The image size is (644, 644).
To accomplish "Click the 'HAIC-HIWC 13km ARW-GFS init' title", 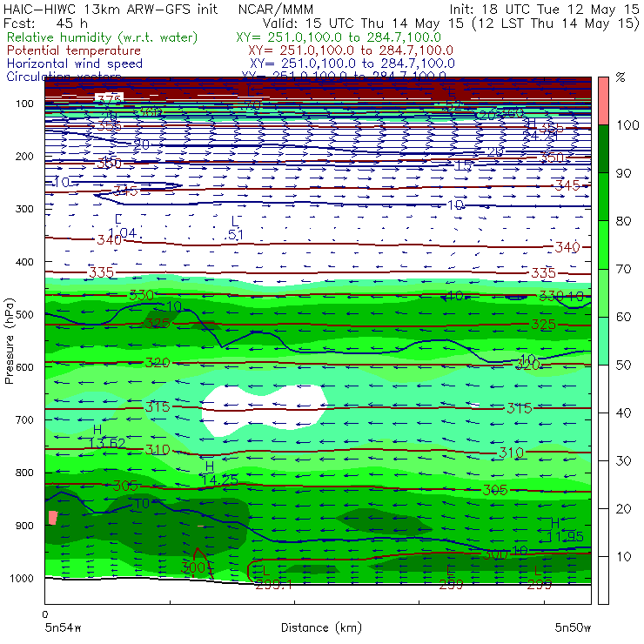I will pyautogui.click(x=111, y=9).
